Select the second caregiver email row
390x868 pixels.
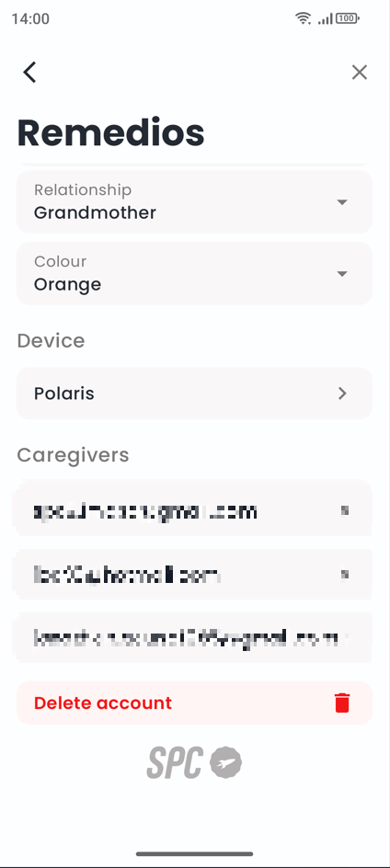(x=194, y=575)
